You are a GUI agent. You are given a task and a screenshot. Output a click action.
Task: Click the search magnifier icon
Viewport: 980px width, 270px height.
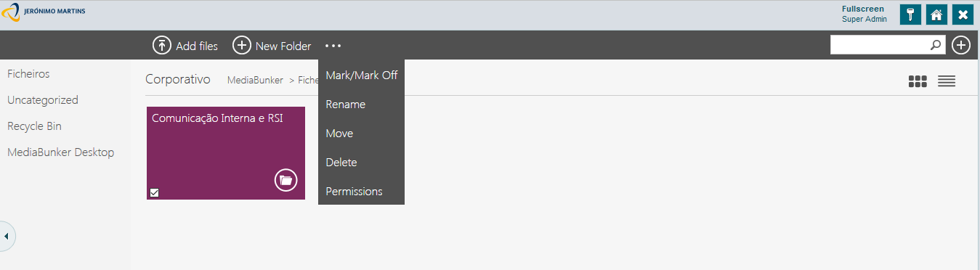tap(936, 45)
